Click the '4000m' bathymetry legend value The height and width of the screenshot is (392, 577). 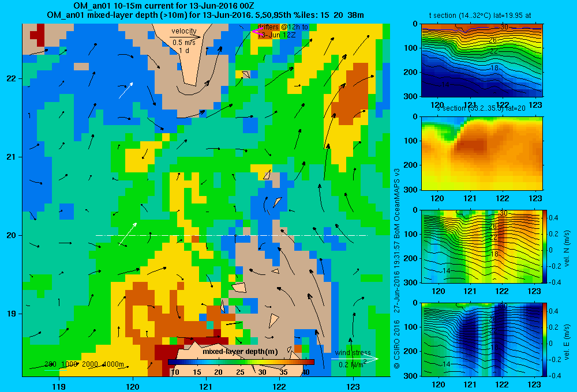point(113,364)
